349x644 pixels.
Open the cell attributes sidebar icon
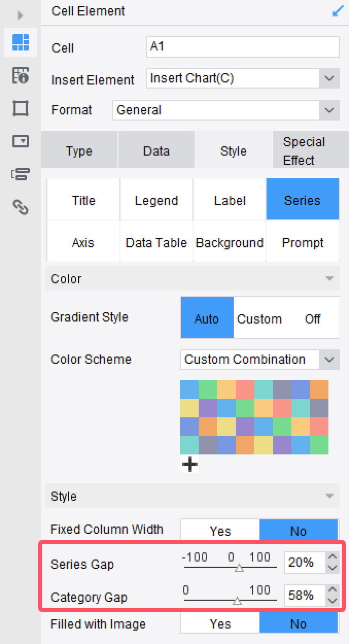[x=20, y=75]
